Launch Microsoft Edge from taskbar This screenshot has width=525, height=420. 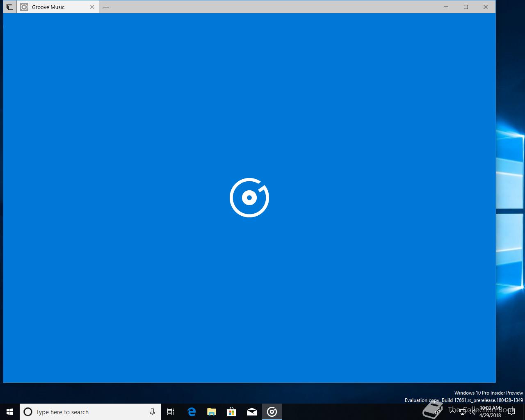coord(191,412)
